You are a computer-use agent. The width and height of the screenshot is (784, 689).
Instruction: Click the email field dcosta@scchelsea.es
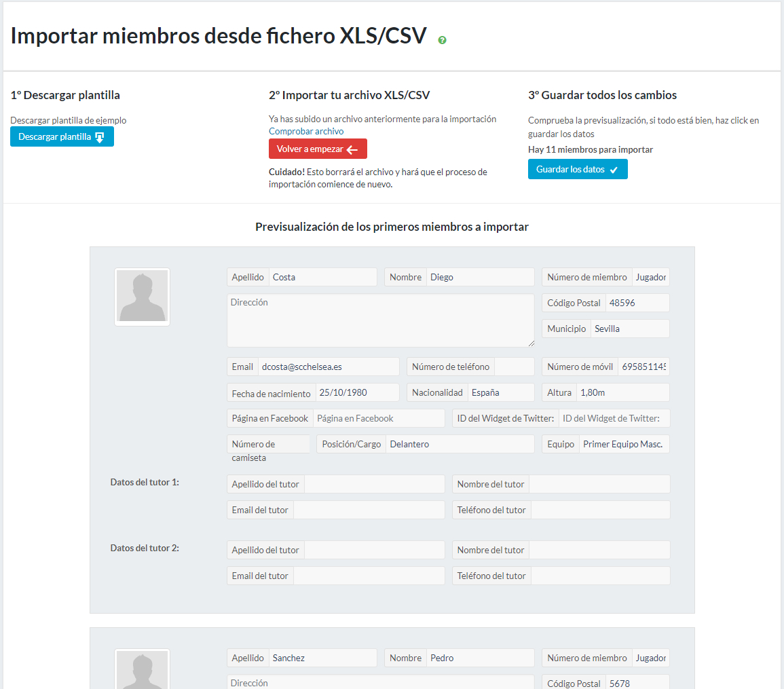click(x=329, y=367)
